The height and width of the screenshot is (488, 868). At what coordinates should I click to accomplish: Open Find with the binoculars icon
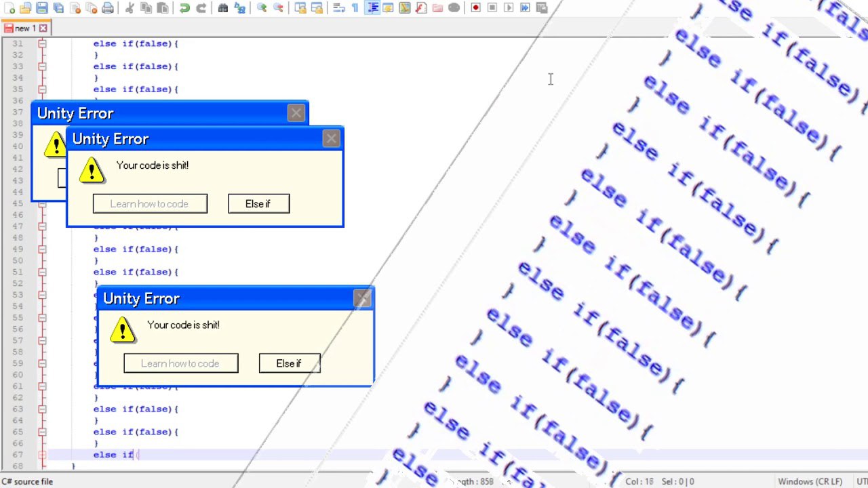(223, 8)
